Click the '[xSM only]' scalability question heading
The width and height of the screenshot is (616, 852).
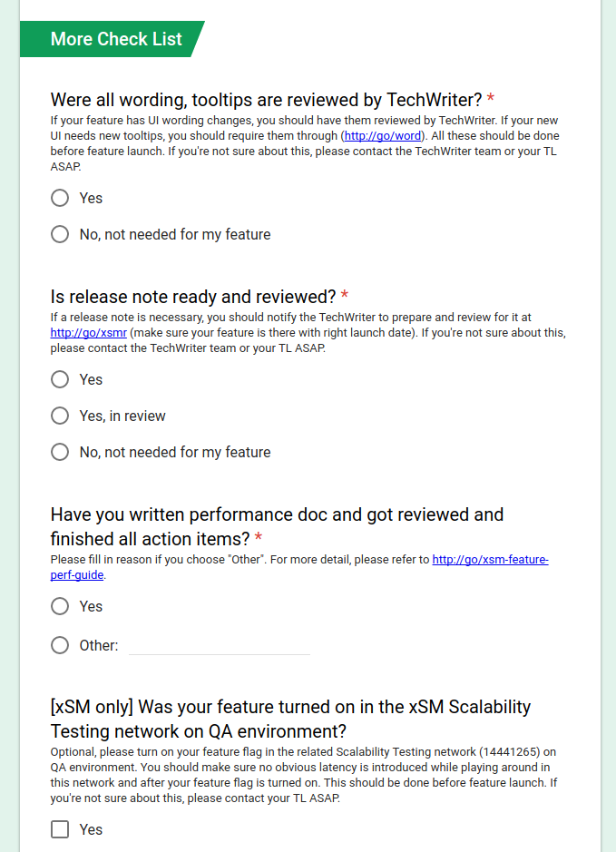[290, 719]
